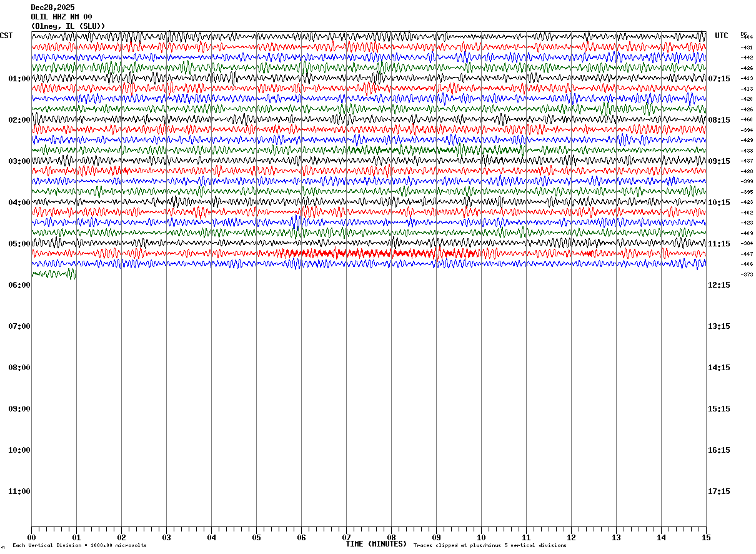Click the DC offset value -373
The width and height of the screenshot is (756, 554).
pos(747,274)
